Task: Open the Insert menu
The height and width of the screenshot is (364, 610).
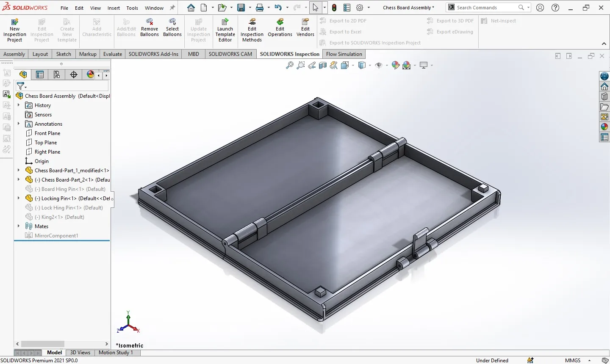Action: [x=114, y=8]
